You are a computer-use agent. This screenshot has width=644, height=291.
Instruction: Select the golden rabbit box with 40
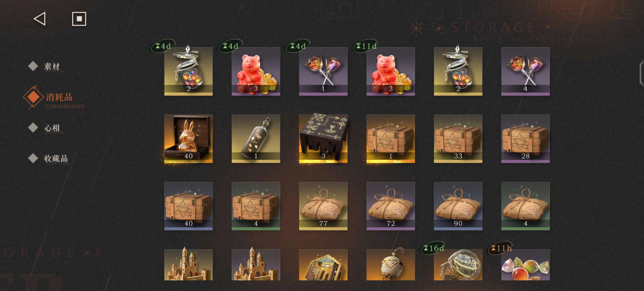click(188, 139)
